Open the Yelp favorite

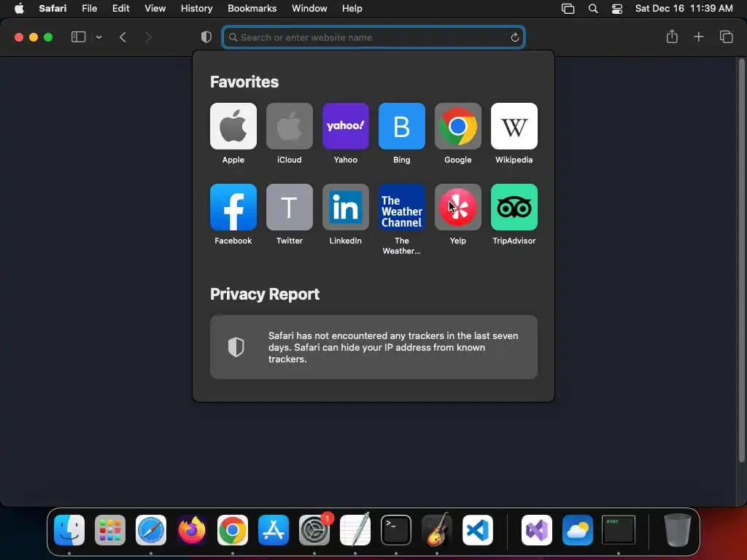pyautogui.click(x=458, y=207)
